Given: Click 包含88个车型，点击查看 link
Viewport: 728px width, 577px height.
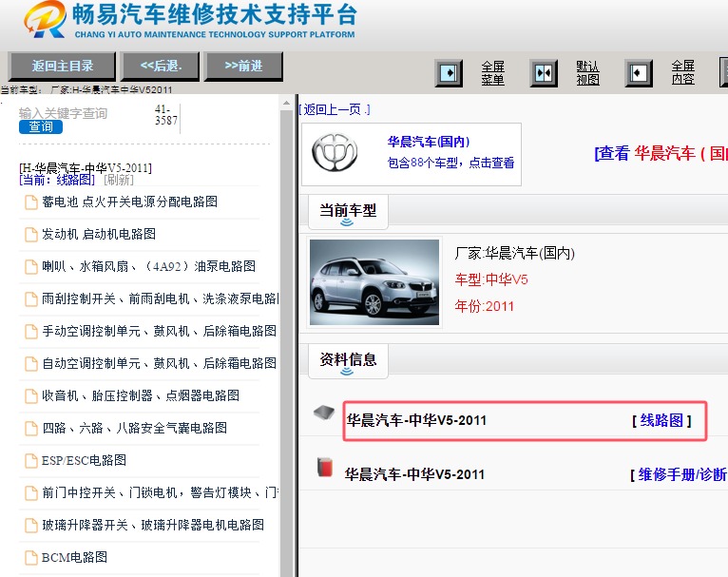Looking at the screenshot, I should [450, 163].
